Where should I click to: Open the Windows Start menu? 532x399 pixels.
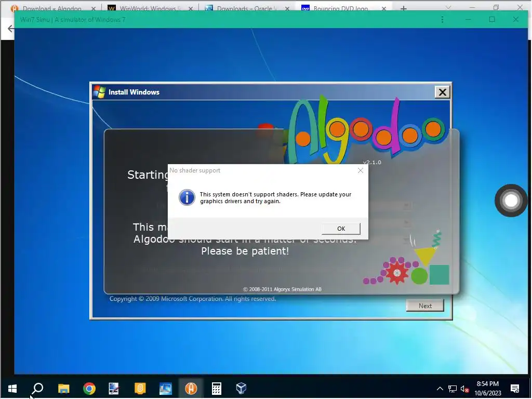[12, 388]
